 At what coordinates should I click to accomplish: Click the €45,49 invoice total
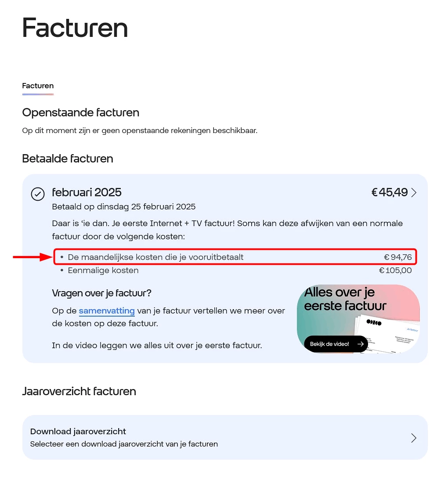click(x=389, y=192)
